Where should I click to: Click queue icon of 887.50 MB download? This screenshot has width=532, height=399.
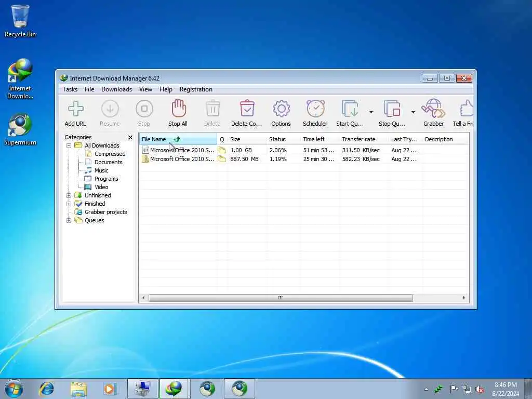222,159
